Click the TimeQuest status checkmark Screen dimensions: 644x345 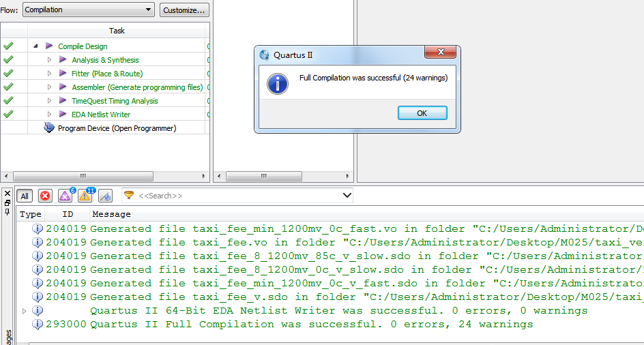pyautogui.click(x=8, y=100)
